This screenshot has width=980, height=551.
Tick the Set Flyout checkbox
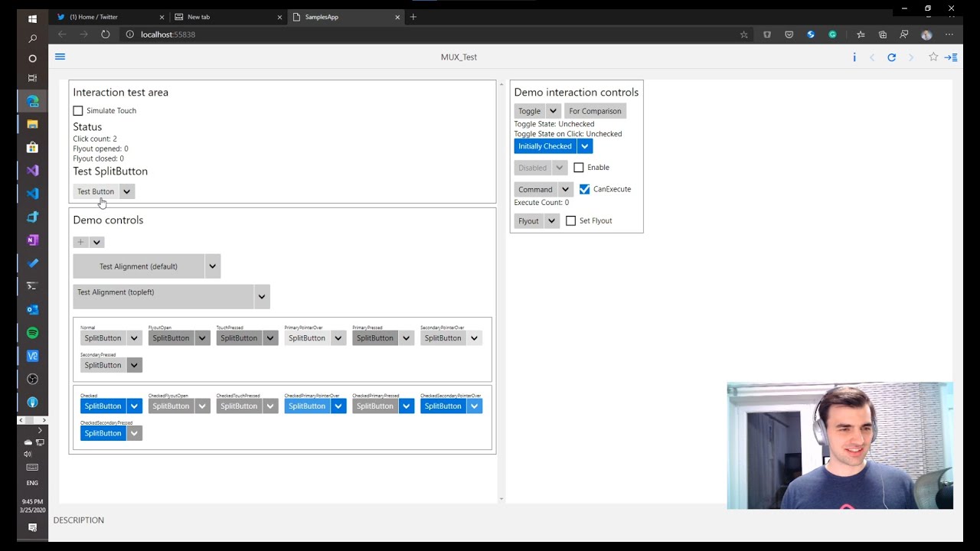click(x=570, y=221)
